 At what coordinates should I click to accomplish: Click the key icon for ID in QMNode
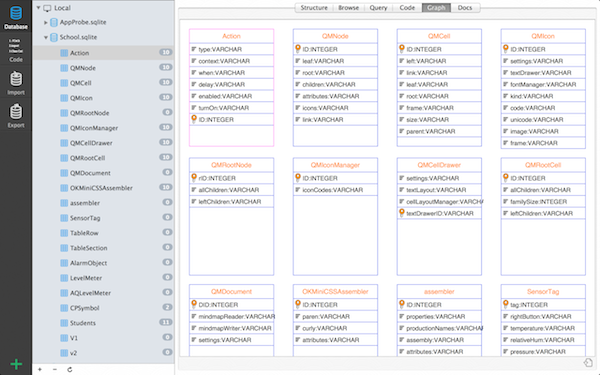point(298,49)
